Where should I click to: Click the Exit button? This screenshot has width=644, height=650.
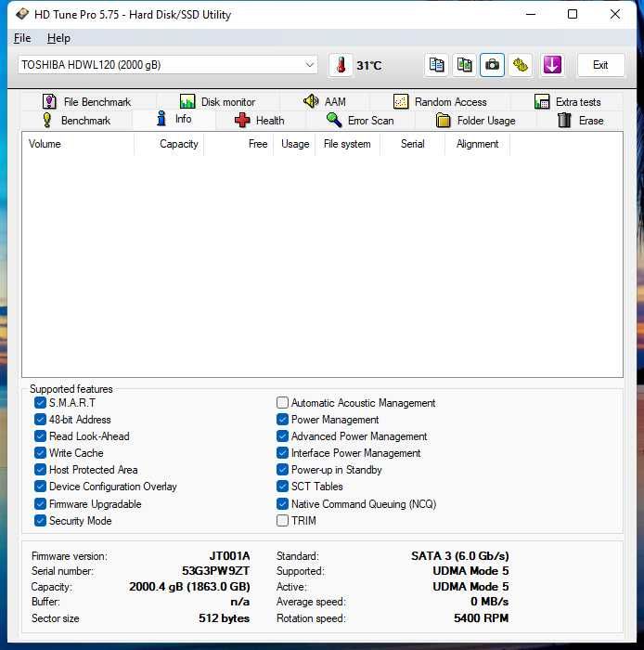(x=600, y=65)
